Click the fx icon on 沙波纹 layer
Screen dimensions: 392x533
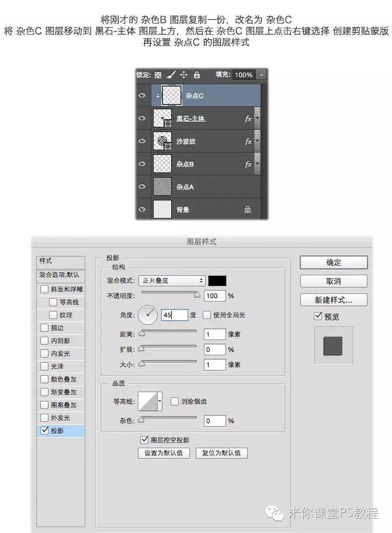(x=248, y=141)
